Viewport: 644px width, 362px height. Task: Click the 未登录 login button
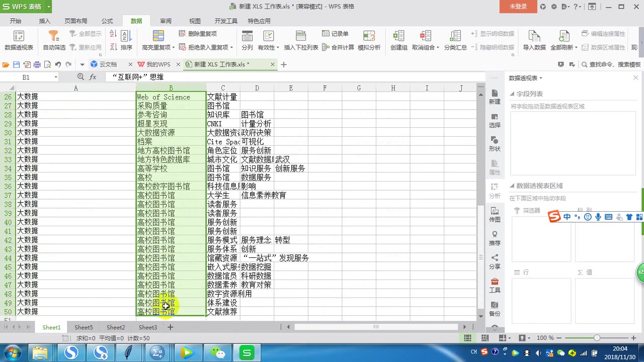[518, 7]
